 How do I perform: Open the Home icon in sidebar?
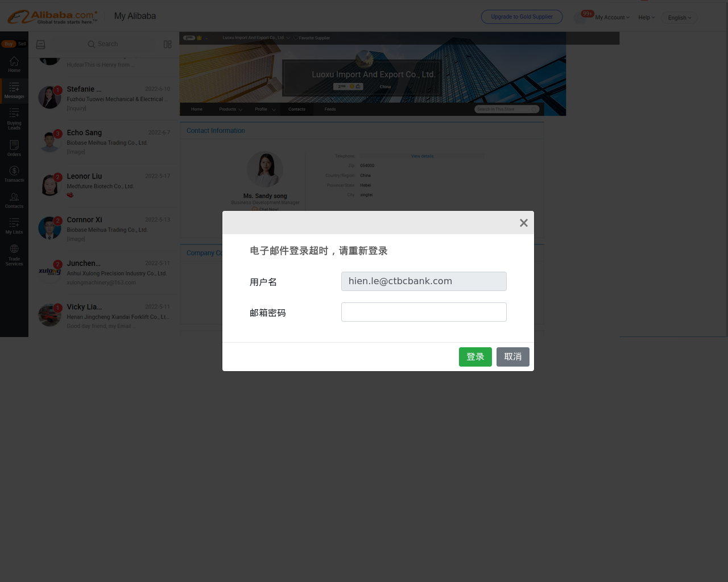point(14,64)
